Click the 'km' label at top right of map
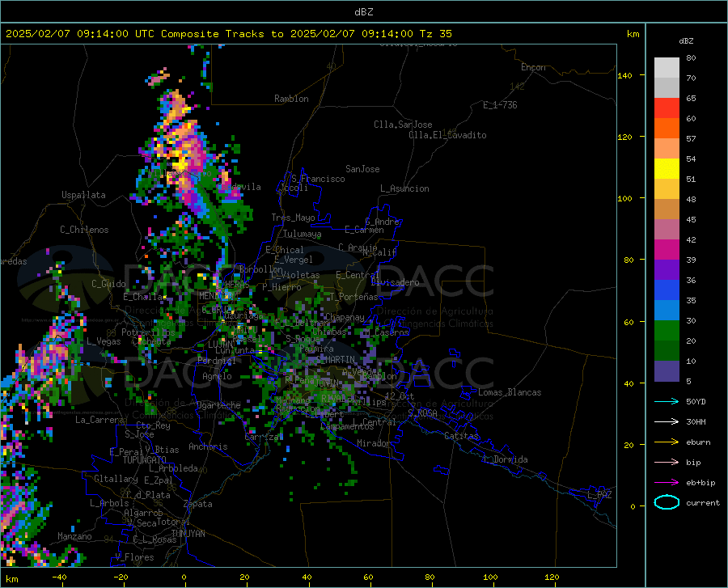The width and height of the screenshot is (728, 588). [x=633, y=34]
